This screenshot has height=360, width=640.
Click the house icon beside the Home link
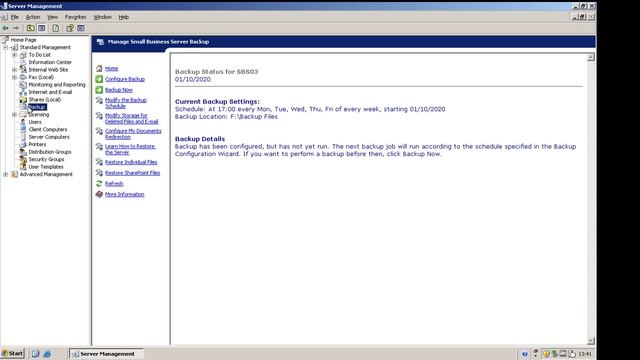[99, 68]
